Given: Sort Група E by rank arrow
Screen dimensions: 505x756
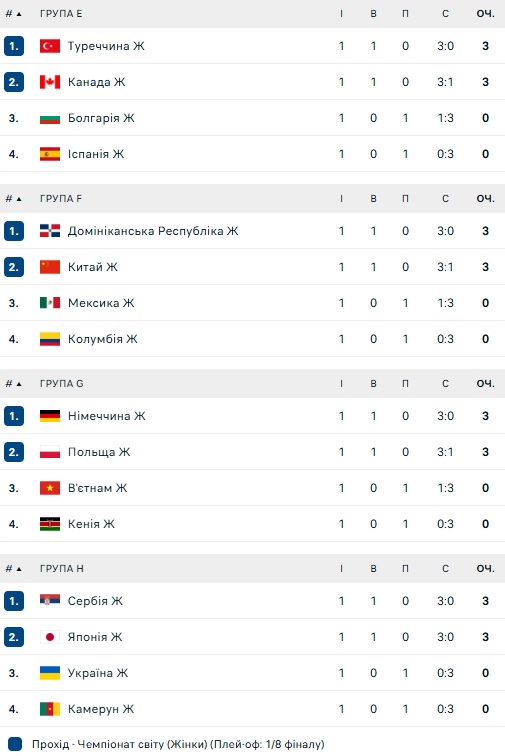Looking at the screenshot, I should pyautogui.click(x=19, y=14).
